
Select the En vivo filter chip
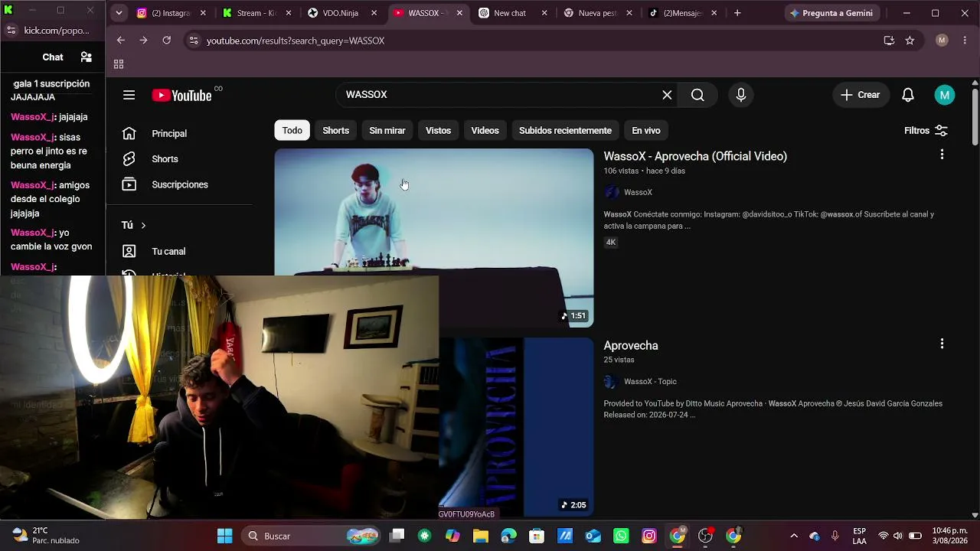pos(646,130)
